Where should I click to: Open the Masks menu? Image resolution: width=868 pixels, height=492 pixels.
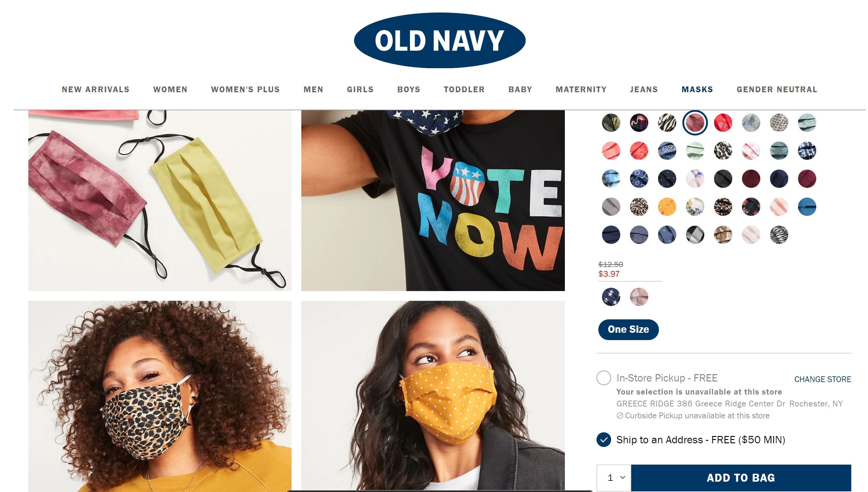(x=697, y=89)
